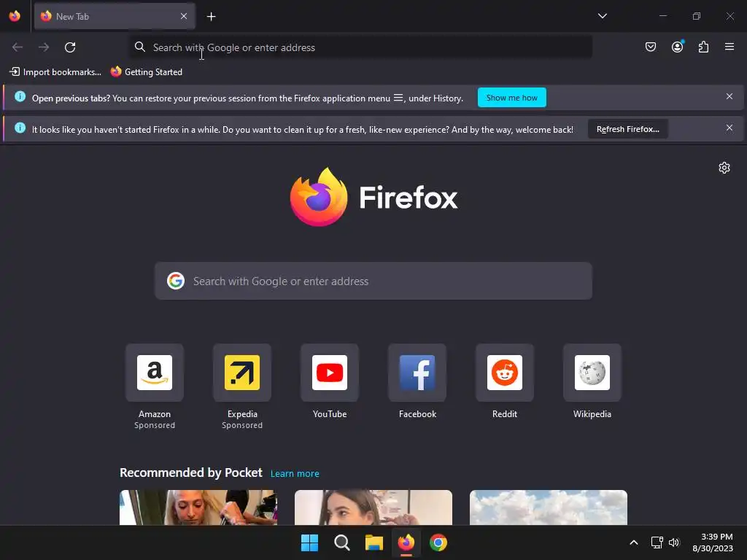Image resolution: width=747 pixels, height=560 pixels.
Task: Open the Windows Start button
Action: point(309,542)
